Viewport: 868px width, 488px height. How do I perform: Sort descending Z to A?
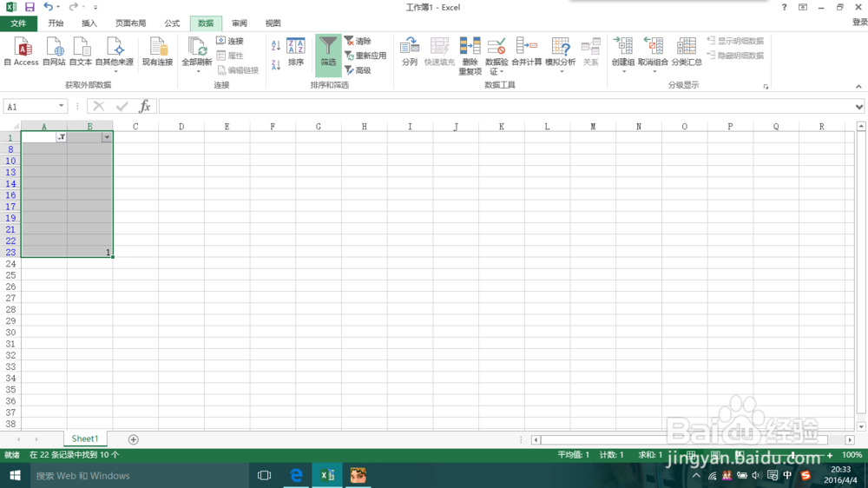tap(276, 64)
